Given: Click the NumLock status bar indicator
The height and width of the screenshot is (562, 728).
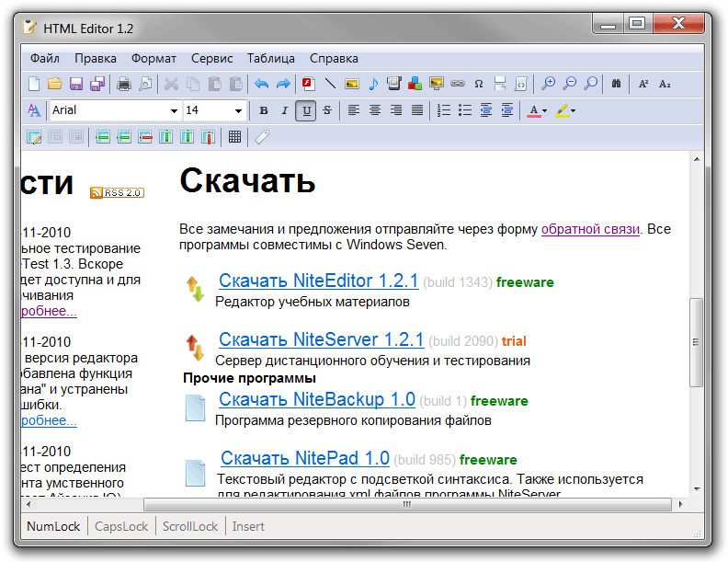Looking at the screenshot, I should (x=53, y=526).
